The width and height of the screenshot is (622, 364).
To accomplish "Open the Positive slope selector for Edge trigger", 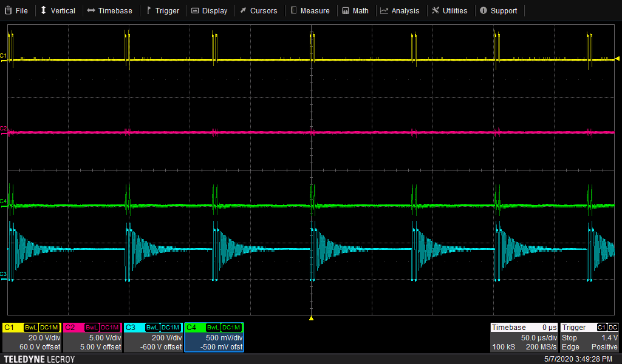I will coord(604,346).
